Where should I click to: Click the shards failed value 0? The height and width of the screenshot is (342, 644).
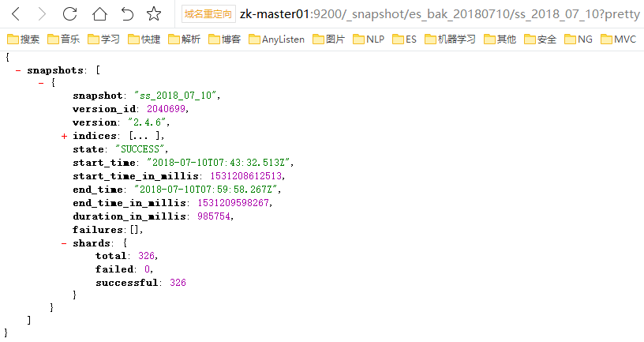147,269
